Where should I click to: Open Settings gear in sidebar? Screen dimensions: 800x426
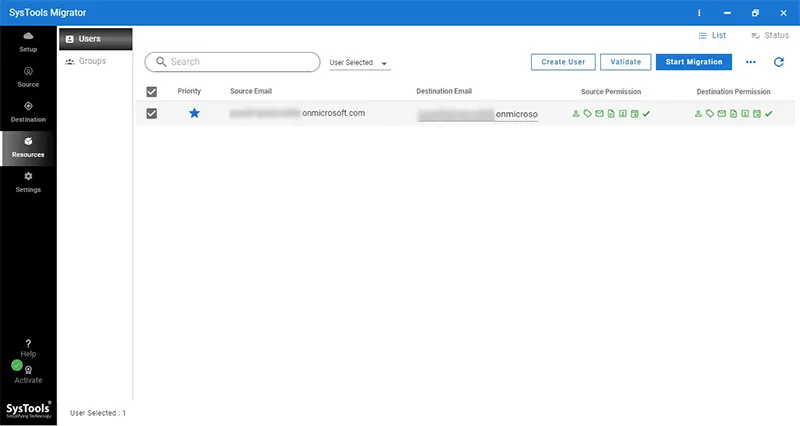[x=28, y=176]
